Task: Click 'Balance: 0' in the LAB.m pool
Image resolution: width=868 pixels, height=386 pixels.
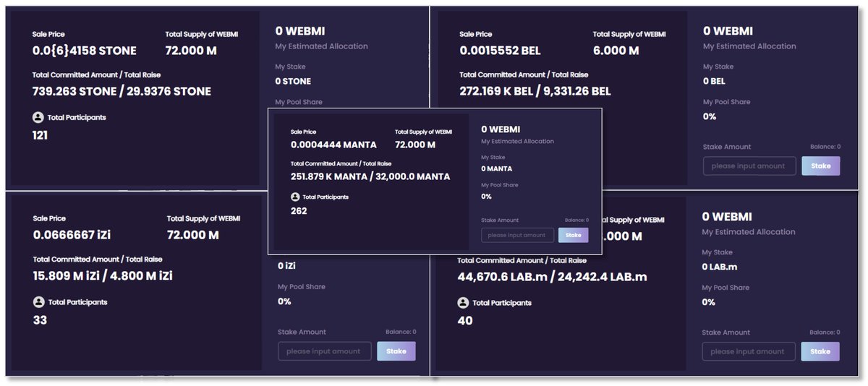Action: point(825,332)
